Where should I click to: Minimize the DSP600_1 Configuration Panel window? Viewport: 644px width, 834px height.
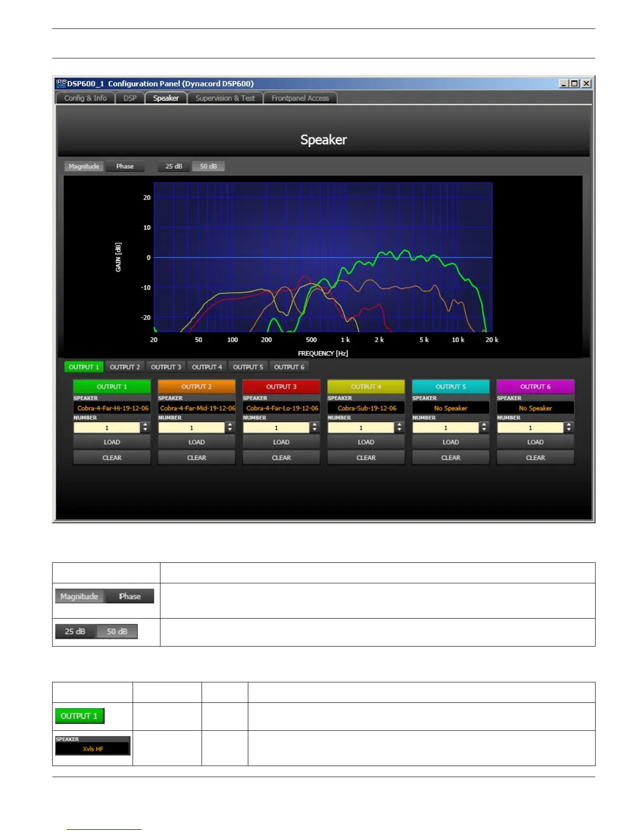tap(564, 83)
